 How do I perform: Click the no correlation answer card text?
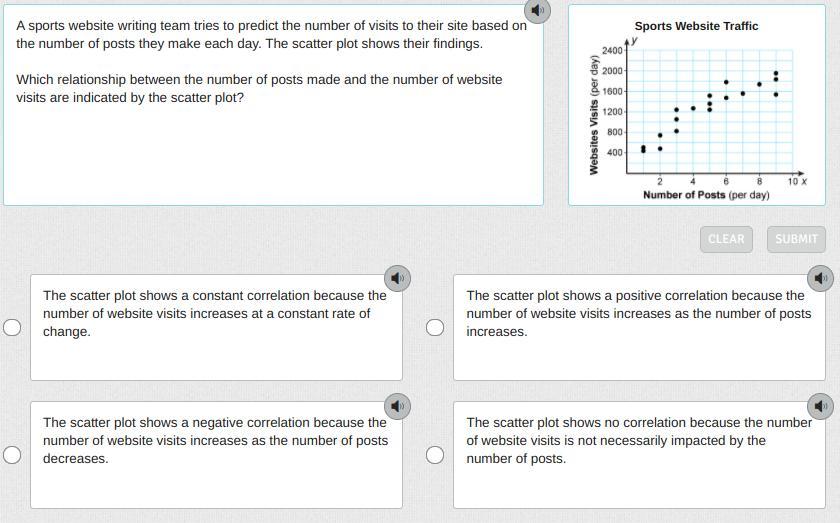(638, 440)
